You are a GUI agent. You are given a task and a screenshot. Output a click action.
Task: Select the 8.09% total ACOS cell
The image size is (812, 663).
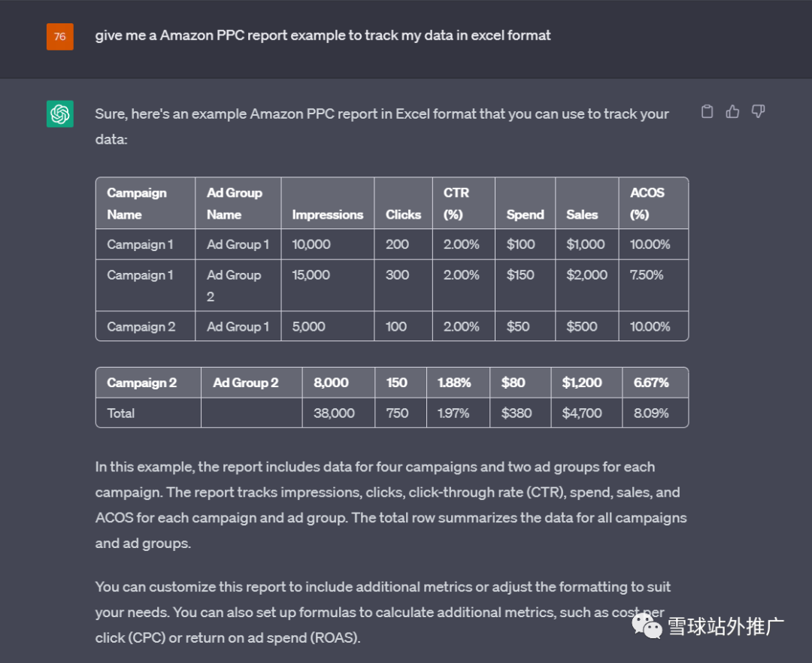tap(655, 413)
